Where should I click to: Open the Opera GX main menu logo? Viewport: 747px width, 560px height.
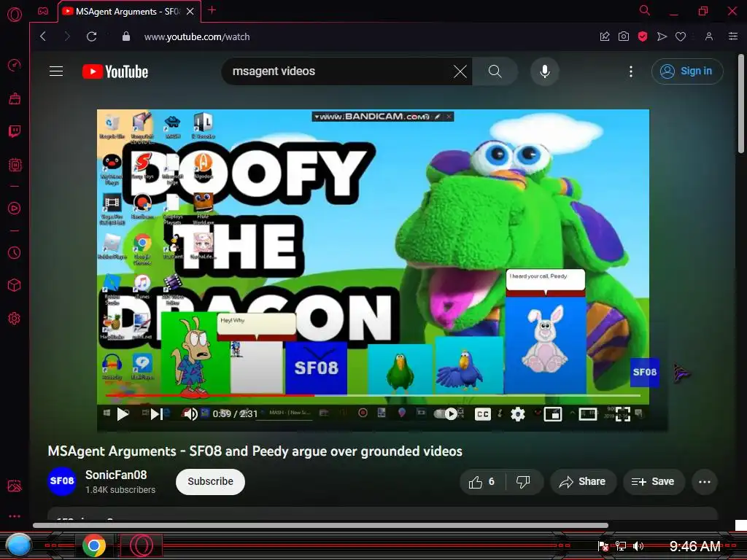(15, 15)
